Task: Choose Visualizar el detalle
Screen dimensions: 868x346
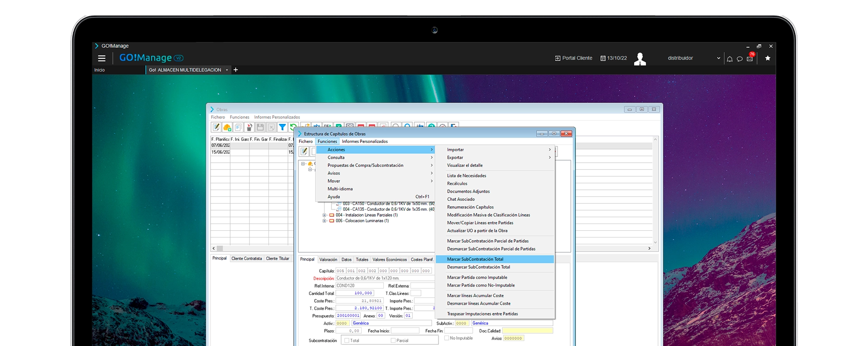Action: (495, 166)
